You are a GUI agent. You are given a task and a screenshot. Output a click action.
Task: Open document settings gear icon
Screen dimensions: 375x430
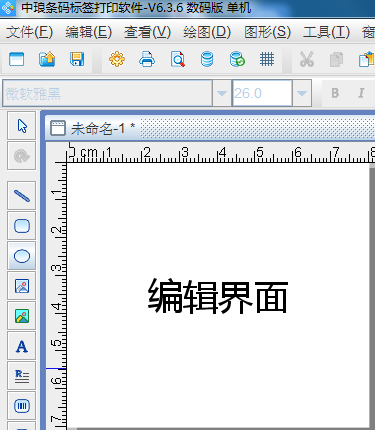pos(117,60)
